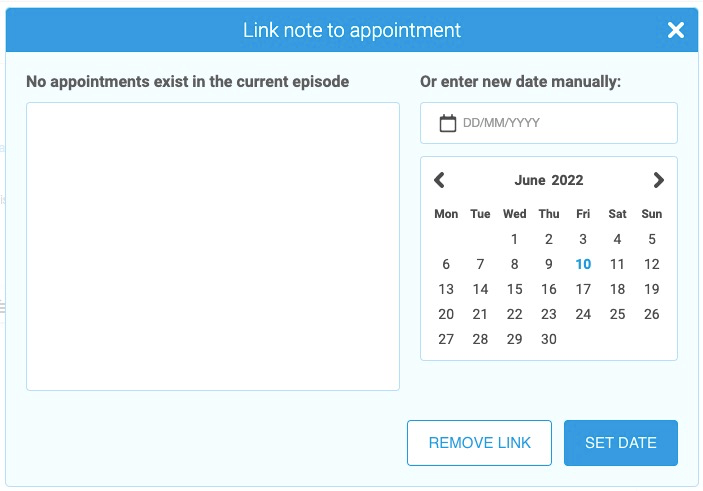Close the Link note to appointment dialog
This screenshot has height=491, width=703.
point(676,30)
